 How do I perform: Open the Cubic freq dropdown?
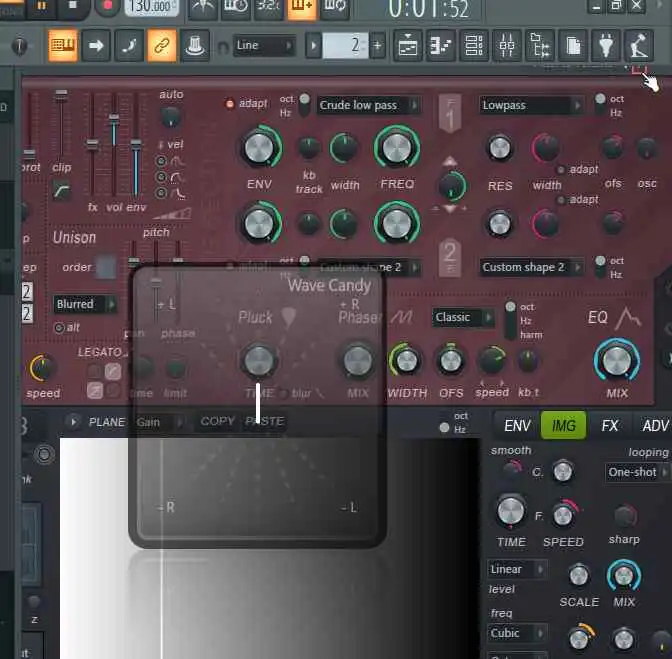pos(517,633)
